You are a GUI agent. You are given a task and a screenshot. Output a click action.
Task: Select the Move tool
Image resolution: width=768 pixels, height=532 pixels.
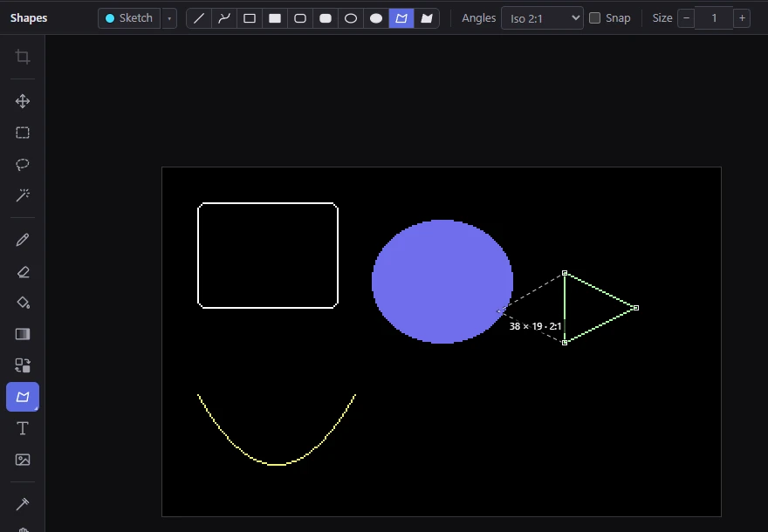click(x=23, y=101)
